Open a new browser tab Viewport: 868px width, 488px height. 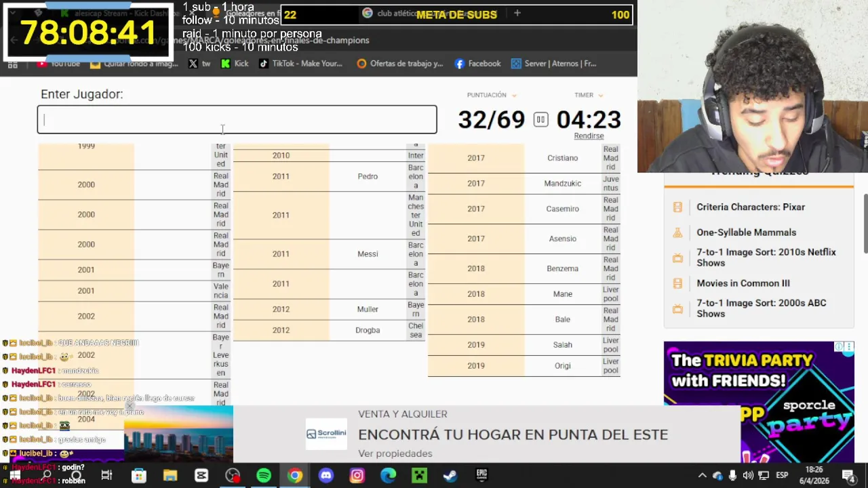point(517,13)
